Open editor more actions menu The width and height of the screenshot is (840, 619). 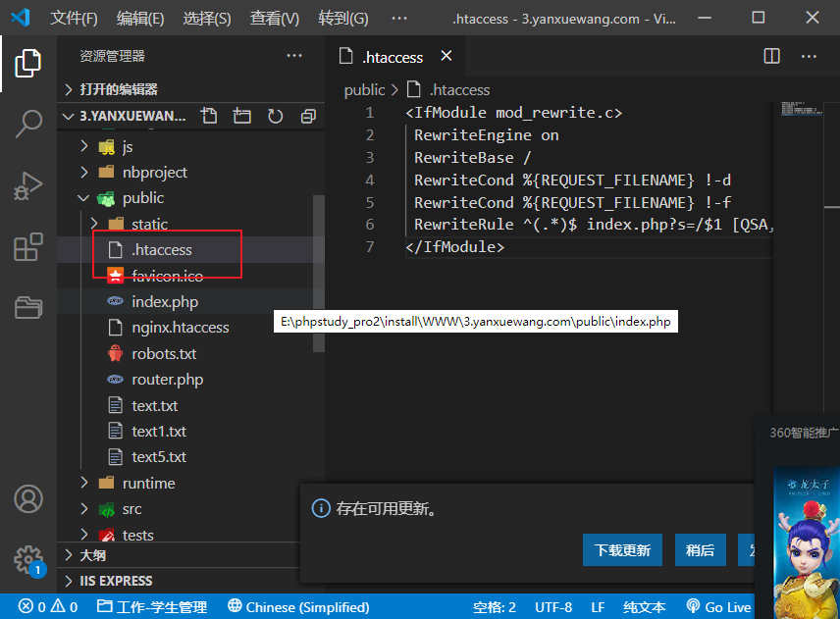point(809,56)
